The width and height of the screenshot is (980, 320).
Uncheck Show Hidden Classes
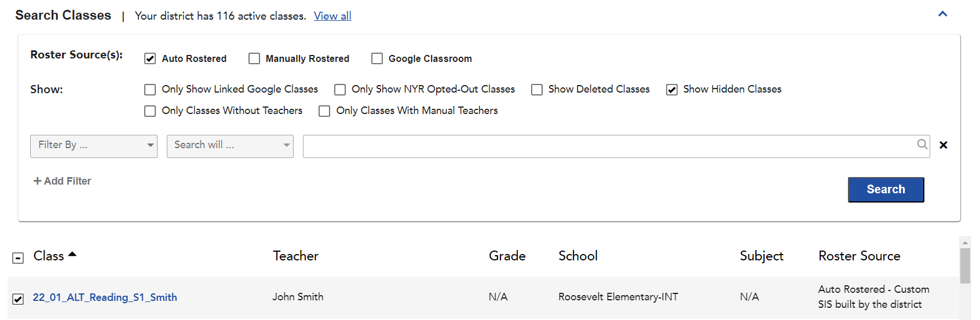coord(672,90)
